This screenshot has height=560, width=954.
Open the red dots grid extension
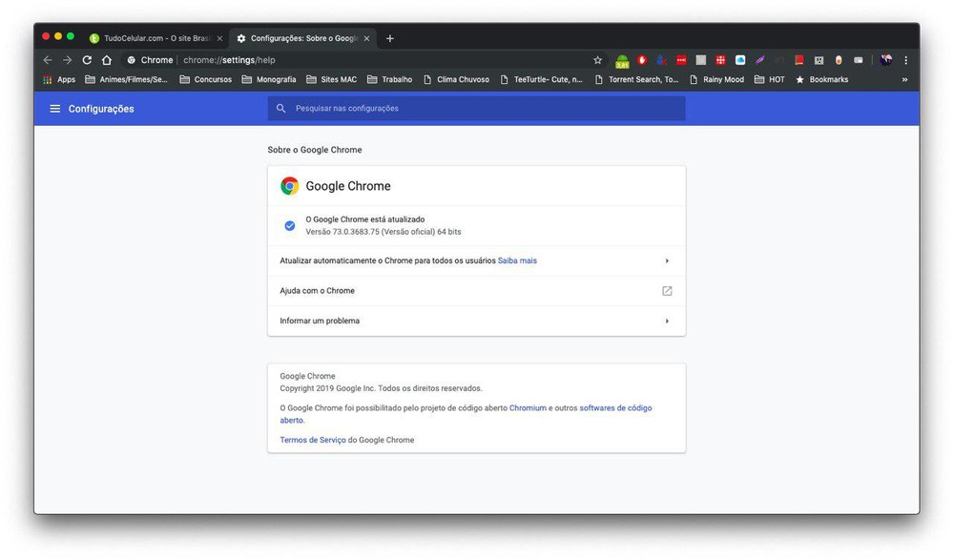(x=720, y=60)
